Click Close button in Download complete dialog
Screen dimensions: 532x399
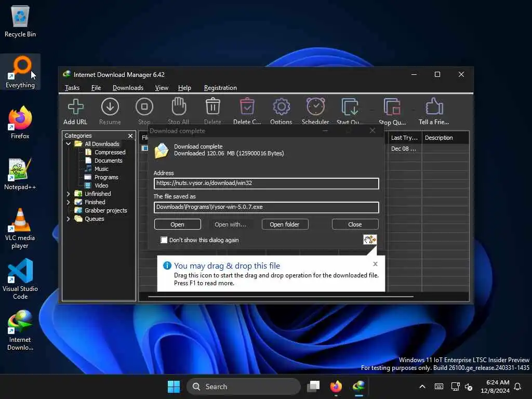(x=355, y=224)
